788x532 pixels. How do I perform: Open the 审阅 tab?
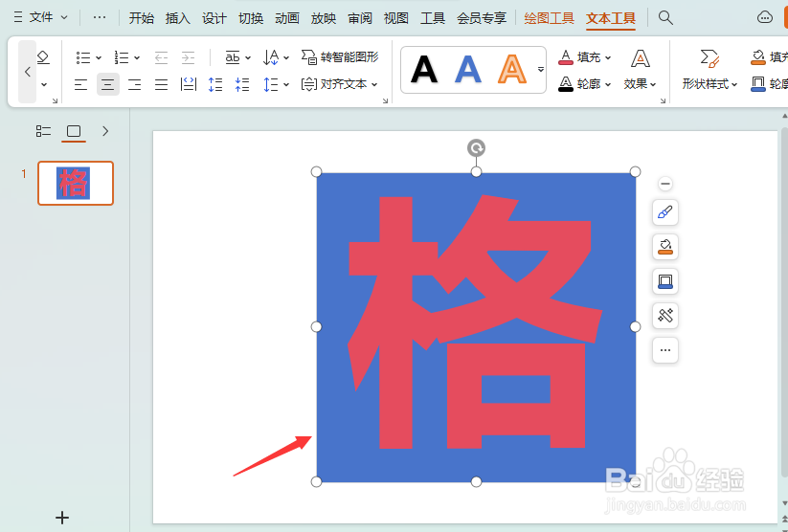point(360,18)
